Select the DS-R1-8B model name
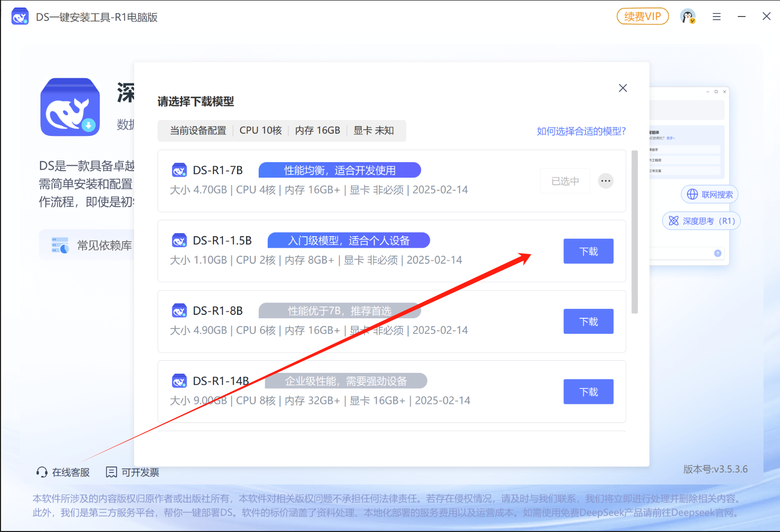This screenshot has width=780, height=532. [218, 311]
